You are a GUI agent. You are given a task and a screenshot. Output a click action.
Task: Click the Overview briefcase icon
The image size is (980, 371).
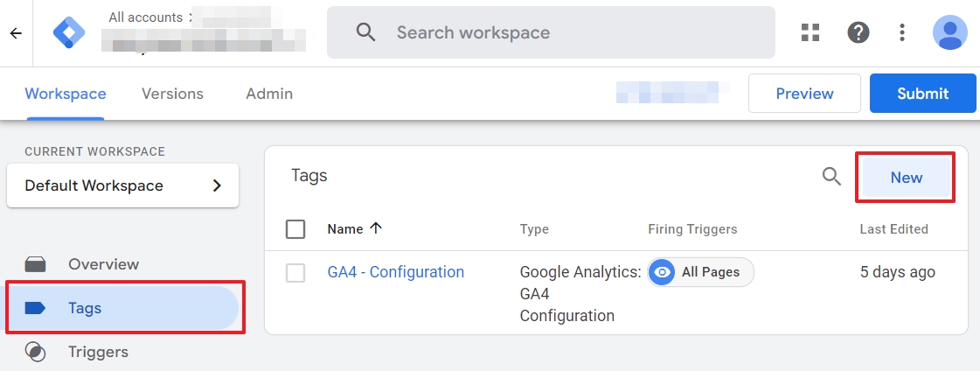point(36,264)
